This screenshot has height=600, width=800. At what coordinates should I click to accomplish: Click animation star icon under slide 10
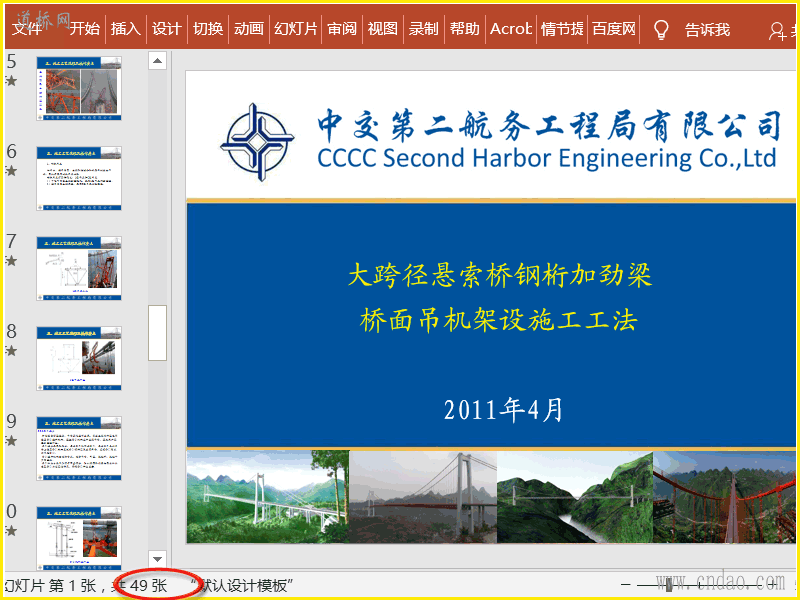click(11, 531)
